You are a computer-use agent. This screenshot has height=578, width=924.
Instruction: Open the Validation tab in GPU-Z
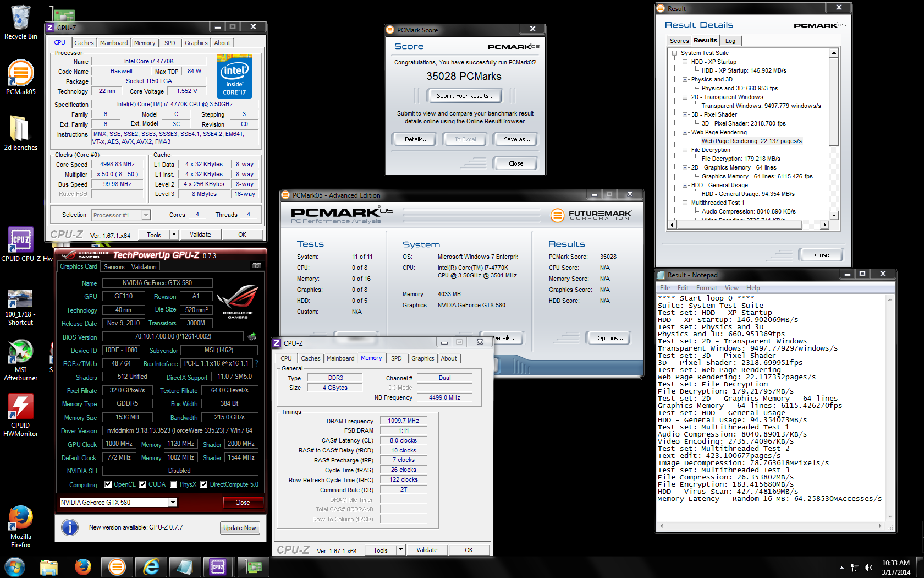click(x=144, y=267)
